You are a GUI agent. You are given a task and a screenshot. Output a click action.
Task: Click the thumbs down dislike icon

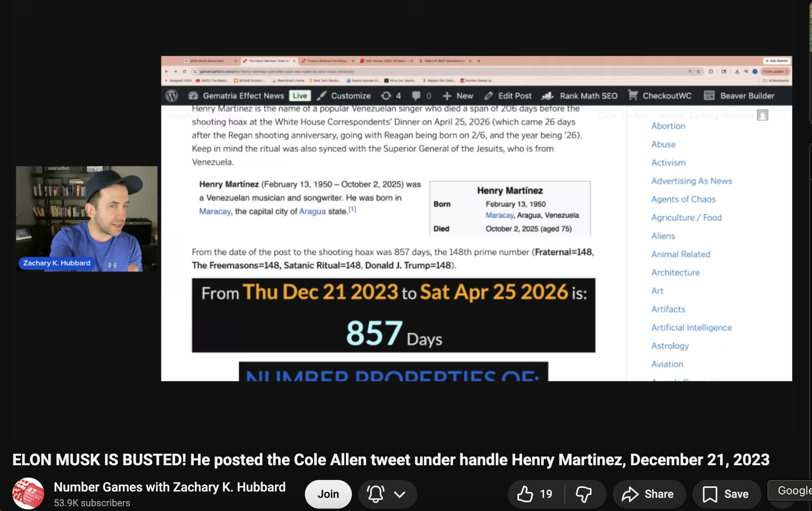[584, 494]
